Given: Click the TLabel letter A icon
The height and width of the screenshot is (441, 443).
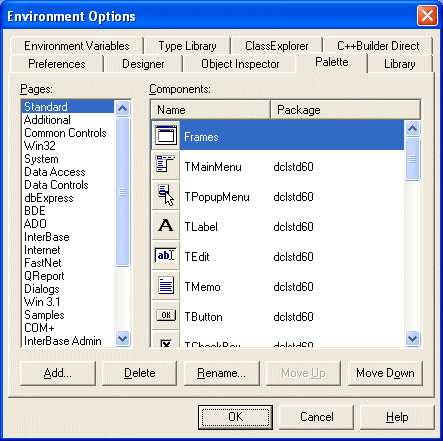Looking at the screenshot, I should (166, 225).
